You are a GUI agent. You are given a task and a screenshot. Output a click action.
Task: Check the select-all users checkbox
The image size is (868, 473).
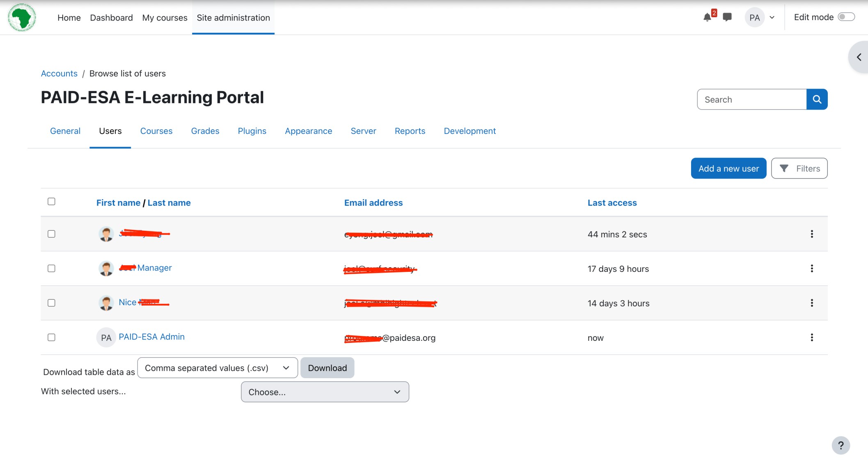51,201
